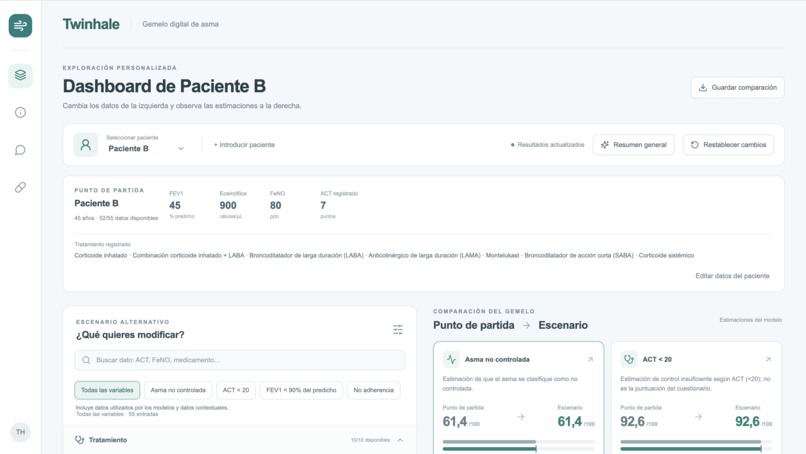This screenshot has height=454, width=806.
Task: Click the Buscar dato search field
Action: pyautogui.click(x=240, y=360)
